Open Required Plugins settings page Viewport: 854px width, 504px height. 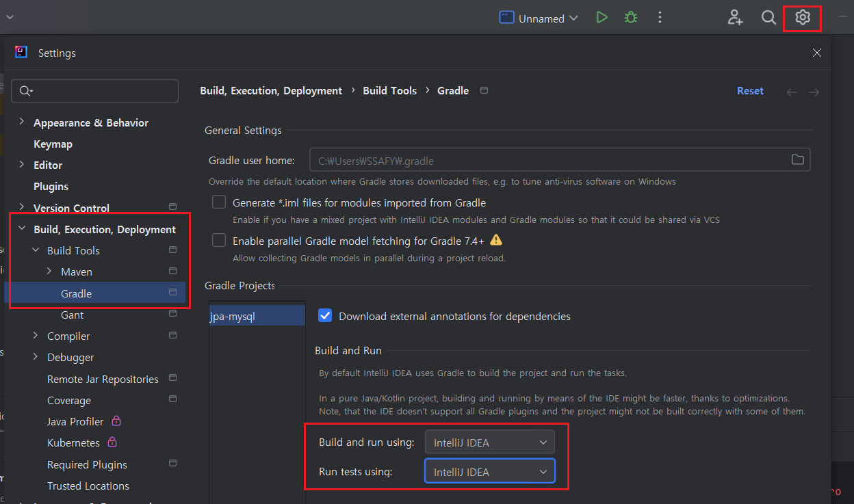[x=87, y=464]
